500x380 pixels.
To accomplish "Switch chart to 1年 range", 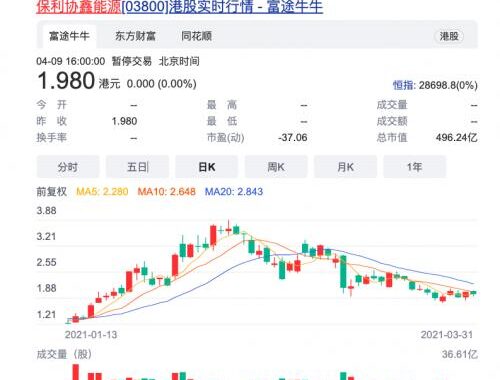I will (415, 167).
